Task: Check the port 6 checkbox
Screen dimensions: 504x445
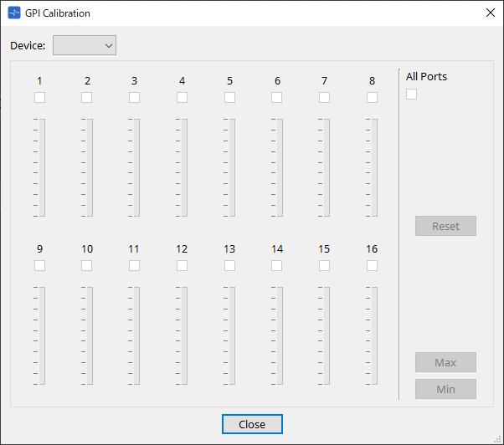Action: click(277, 97)
